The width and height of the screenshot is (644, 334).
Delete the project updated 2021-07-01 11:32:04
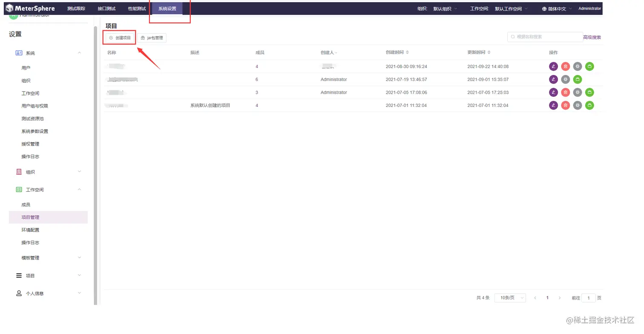click(565, 105)
